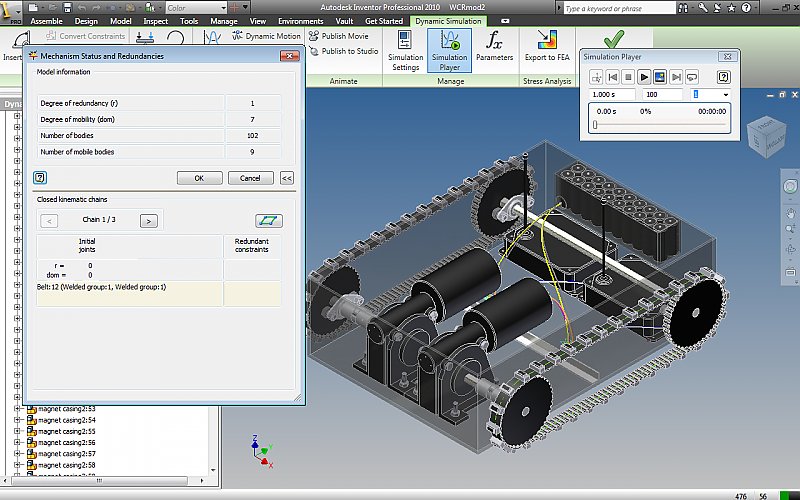Switch to the Vault ribbon tab
Screen dimensions: 800x500
(x=344, y=21)
